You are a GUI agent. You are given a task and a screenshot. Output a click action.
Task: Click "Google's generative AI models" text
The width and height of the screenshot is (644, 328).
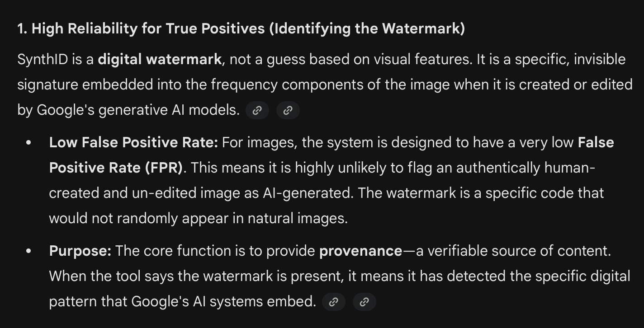(x=138, y=110)
